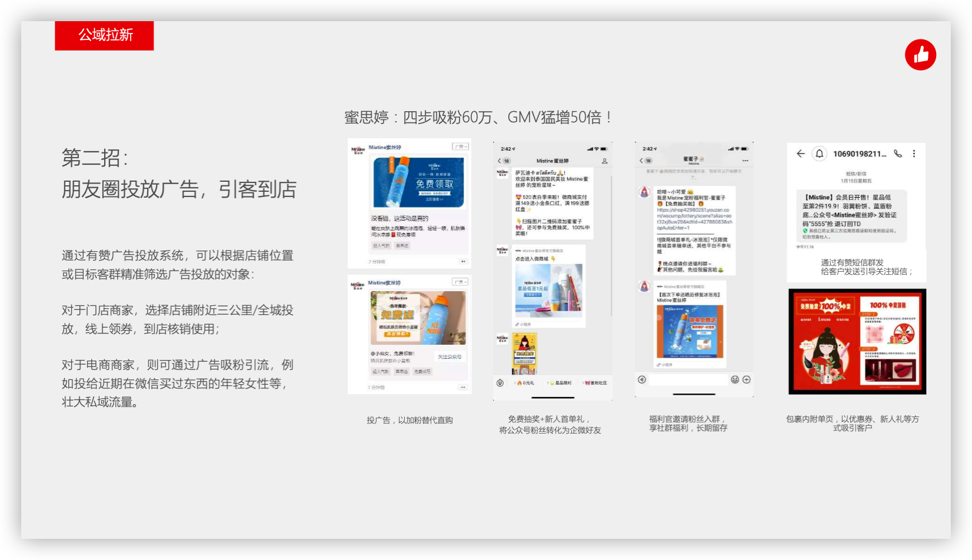Tap the voice input icon in 蜜蜜子 chat
The width and height of the screenshot is (972, 560).
642,379
